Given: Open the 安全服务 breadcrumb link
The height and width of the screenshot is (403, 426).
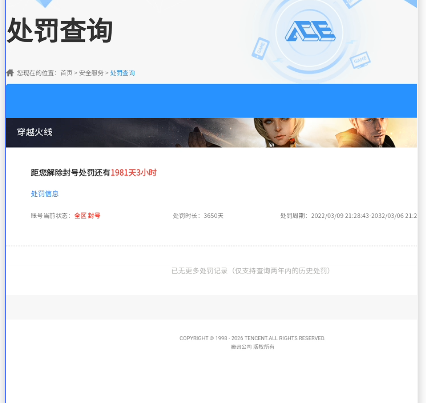Looking at the screenshot, I should click(91, 73).
